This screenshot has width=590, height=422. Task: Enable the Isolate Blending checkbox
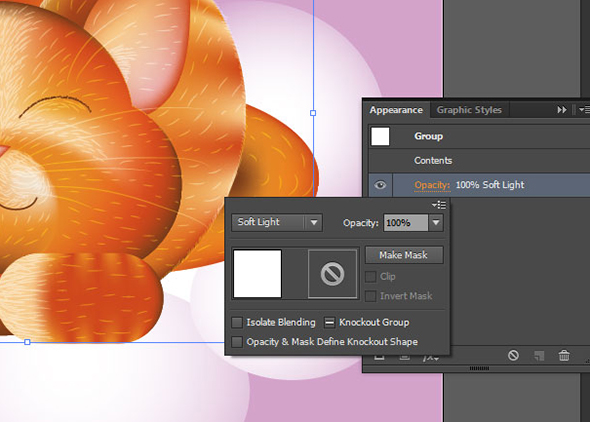[237, 322]
